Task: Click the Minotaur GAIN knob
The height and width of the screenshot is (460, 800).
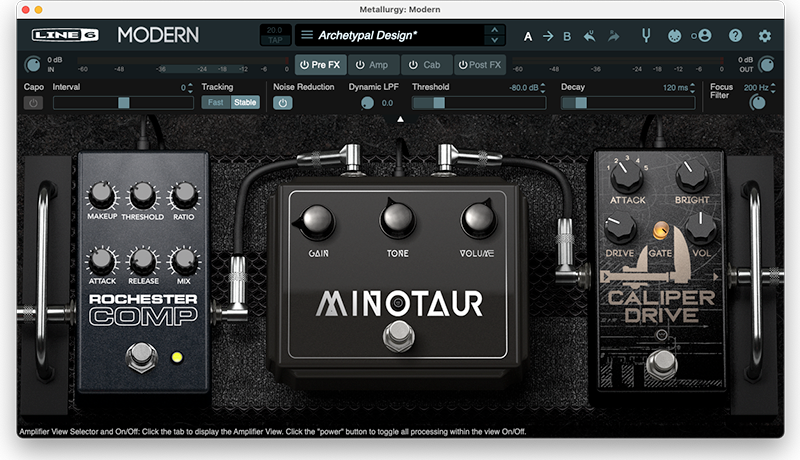Action: pos(317,222)
